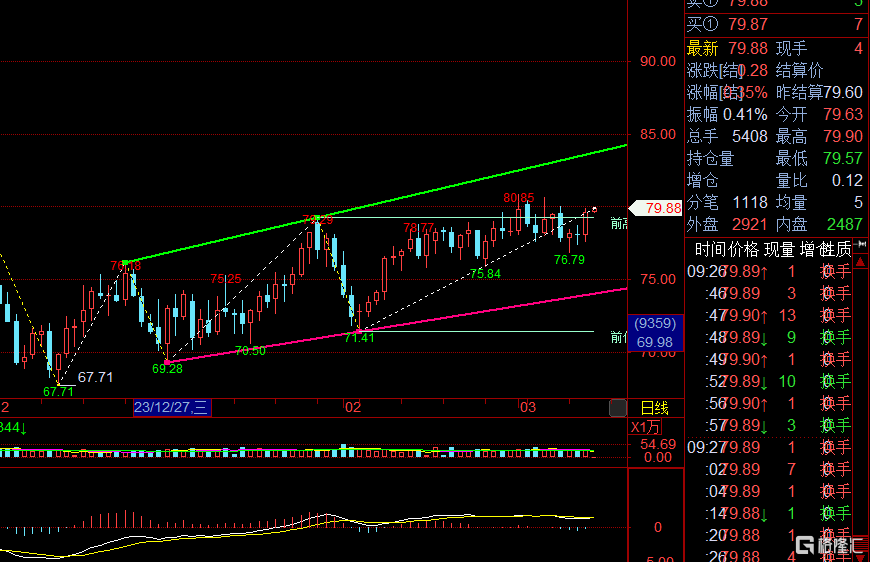Click the 90.00 price axis label
Viewport: 870px width, 562px height.
click(x=657, y=61)
